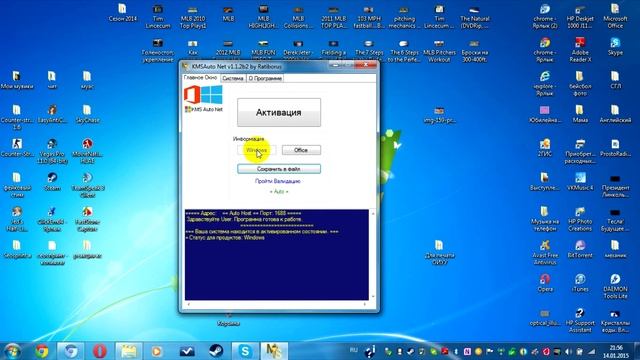Select the Microsoft Office desktop shortcut
Image resolution: width=640 pixels, height=360 pixels.
(x=615, y=16)
